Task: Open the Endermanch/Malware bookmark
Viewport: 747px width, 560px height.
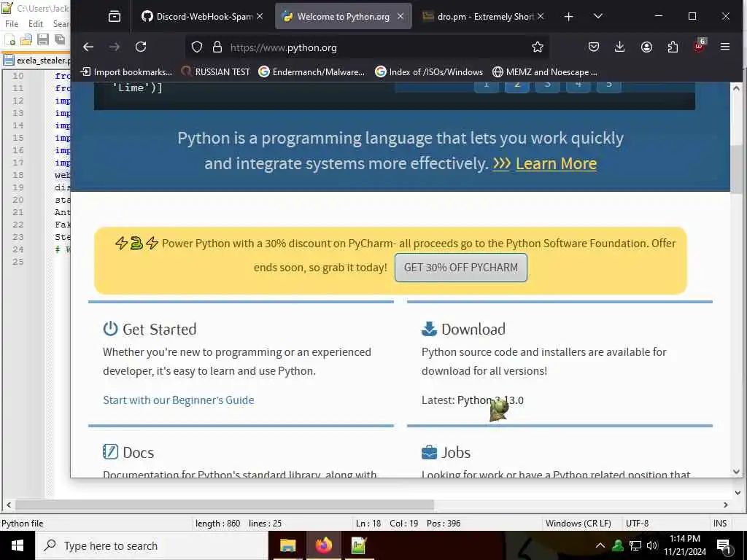Action: coord(311,72)
